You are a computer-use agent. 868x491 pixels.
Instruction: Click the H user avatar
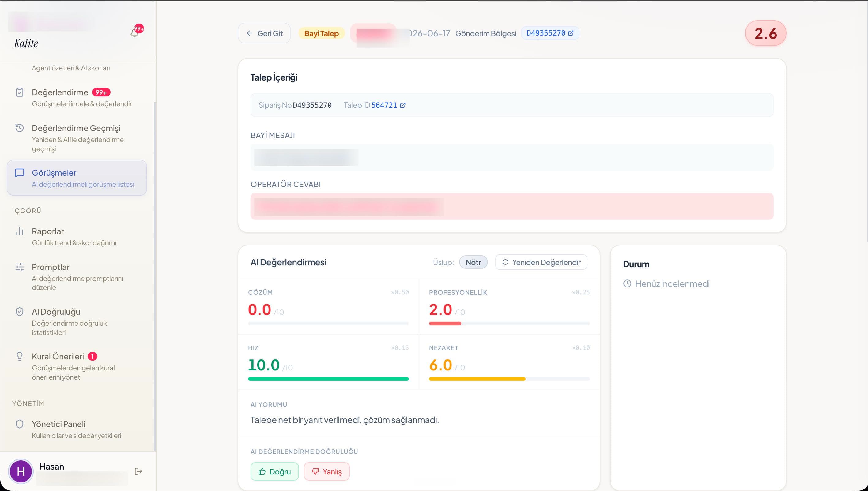pyautogui.click(x=21, y=471)
